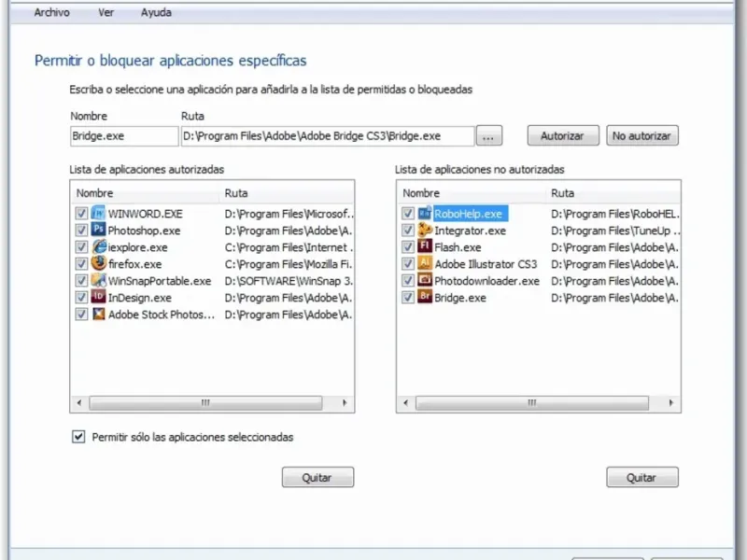Click the Photoshop.exe Ps icon
This screenshot has height=560, width=747.
(x=98, y=230)
